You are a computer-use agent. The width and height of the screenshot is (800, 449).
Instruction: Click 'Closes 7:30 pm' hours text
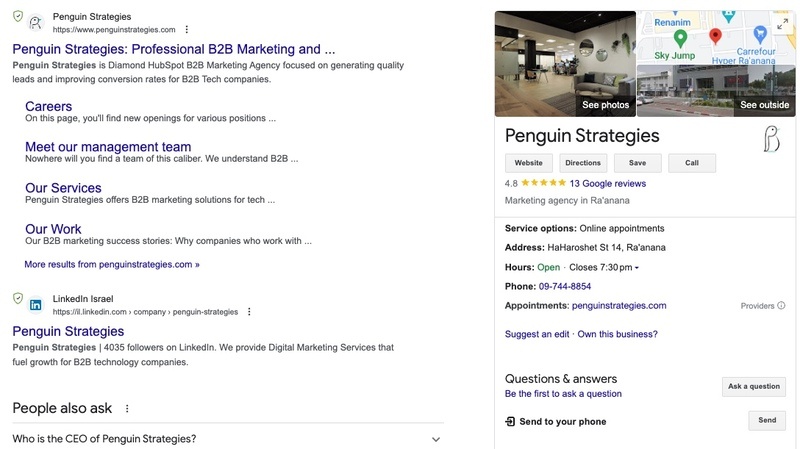click(x=601, y=267)
